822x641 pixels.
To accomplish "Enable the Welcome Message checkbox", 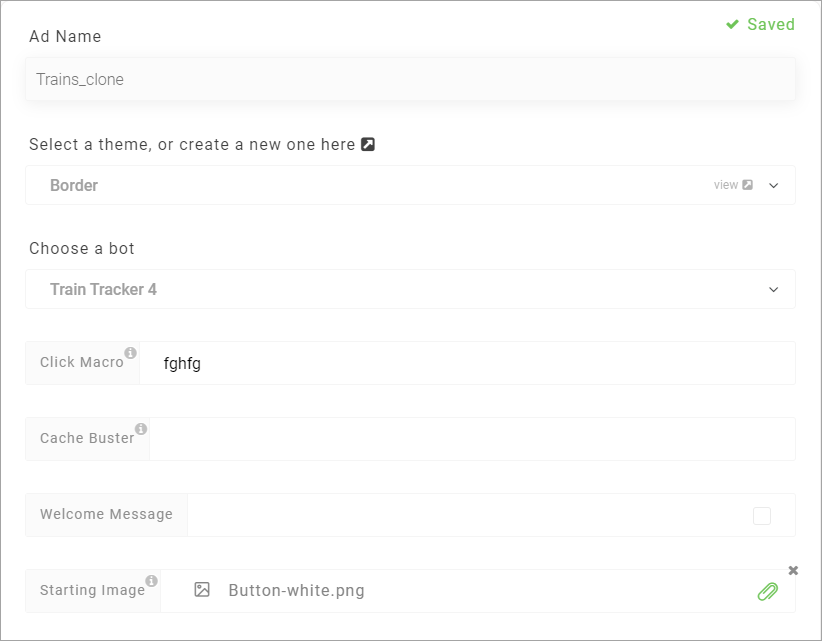I will click(x=762, y=516).
